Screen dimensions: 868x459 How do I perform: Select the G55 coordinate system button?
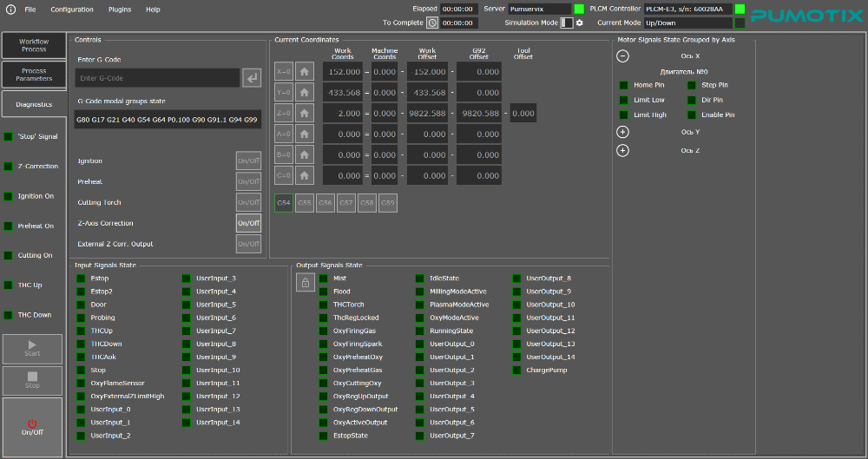click(x=304, y=203)
